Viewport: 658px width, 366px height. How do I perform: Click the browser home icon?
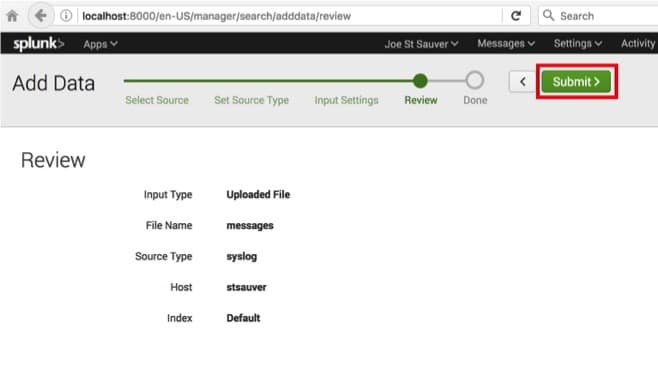pos(12,16)
